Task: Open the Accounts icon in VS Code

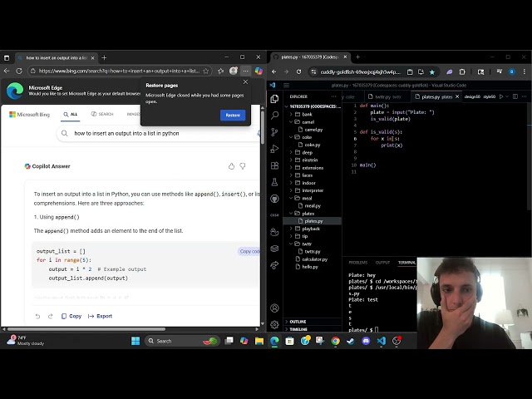Action: [274, 308]
